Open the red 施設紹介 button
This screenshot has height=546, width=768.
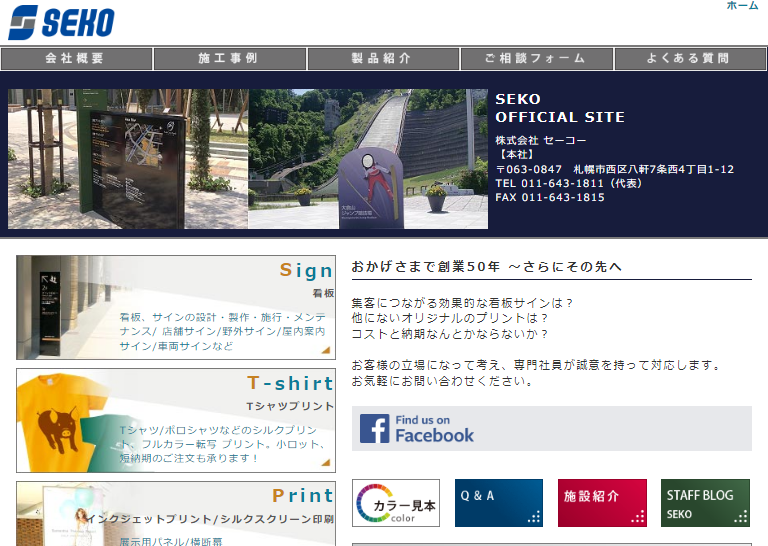click(601, 503)
